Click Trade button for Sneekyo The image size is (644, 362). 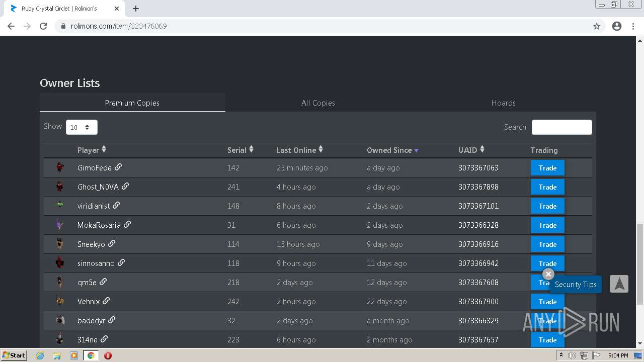pos(547,244)
